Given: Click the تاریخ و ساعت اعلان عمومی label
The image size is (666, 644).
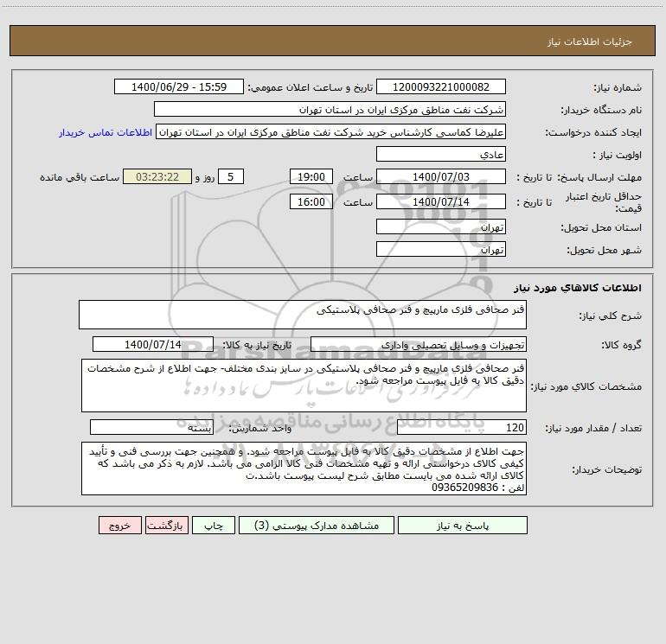Looking at the screenshot, I should [x=311, y=87].
